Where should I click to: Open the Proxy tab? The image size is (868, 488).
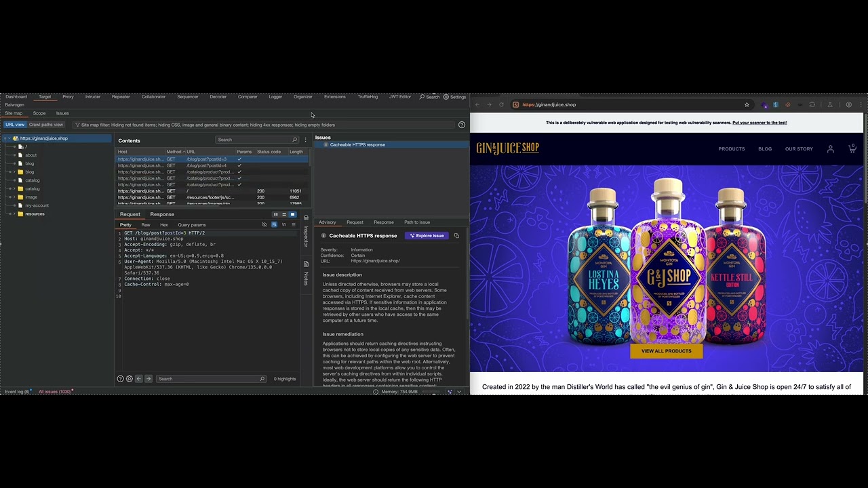click(x=68, y=97)
